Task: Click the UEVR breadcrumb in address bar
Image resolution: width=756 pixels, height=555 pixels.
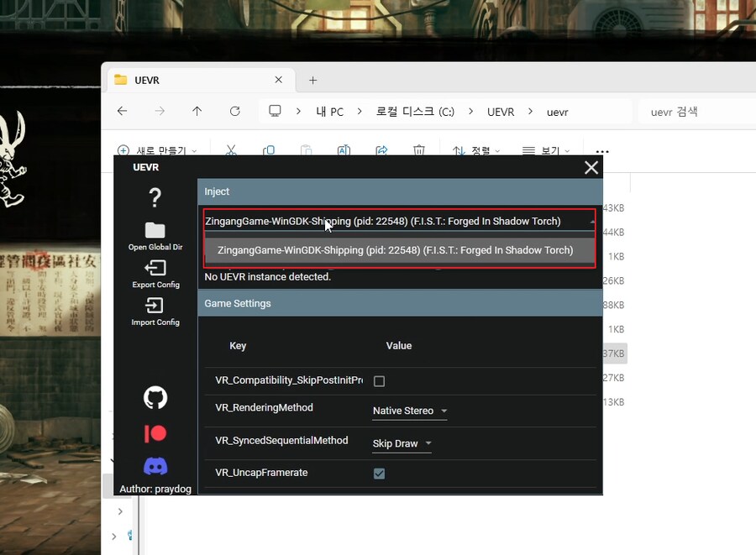Action: pos(501,112)
